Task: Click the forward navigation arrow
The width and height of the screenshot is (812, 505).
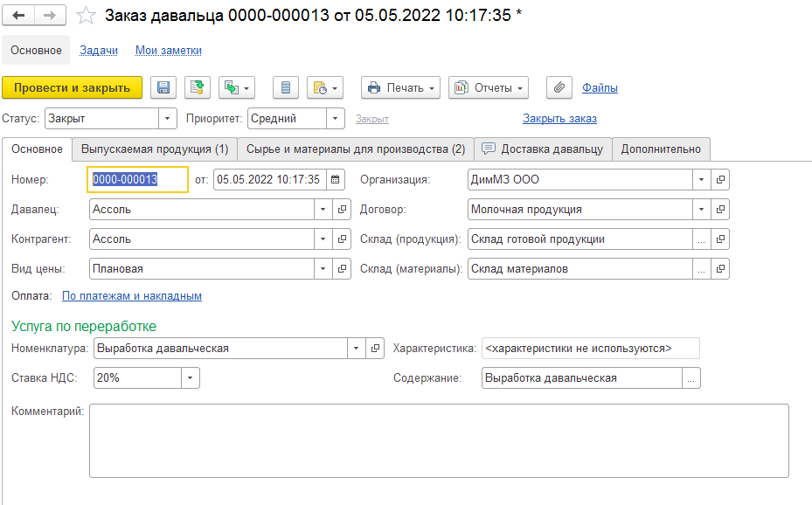Action: (x=50, y=15)
